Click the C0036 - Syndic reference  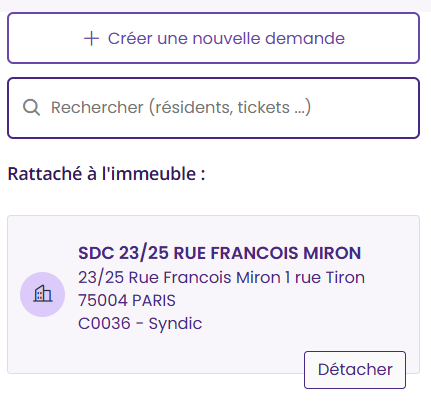tap(140, 323)
